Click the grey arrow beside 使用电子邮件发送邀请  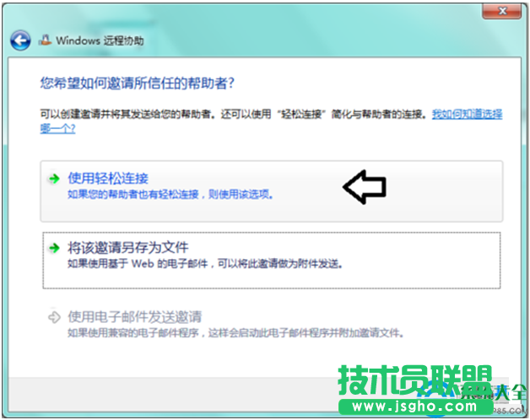coord(54,317)
